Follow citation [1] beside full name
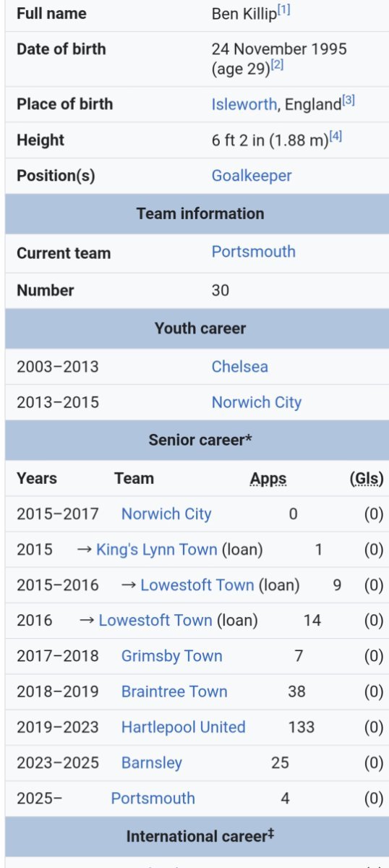 click(284, 11)
